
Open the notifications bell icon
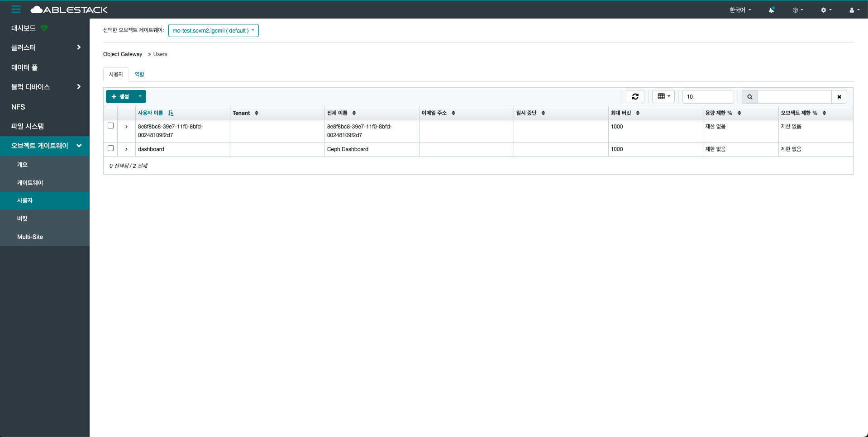pos(771,10)
